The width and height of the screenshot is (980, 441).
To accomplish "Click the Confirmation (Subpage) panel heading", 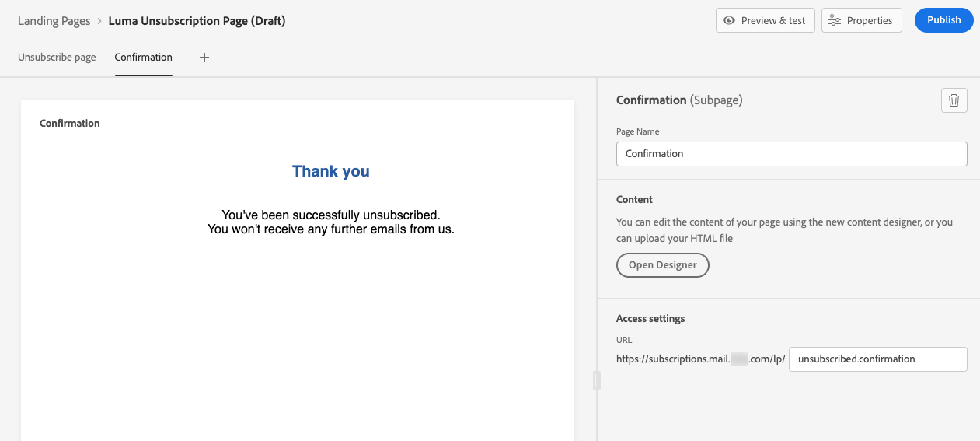I will [x=679, y=100].
